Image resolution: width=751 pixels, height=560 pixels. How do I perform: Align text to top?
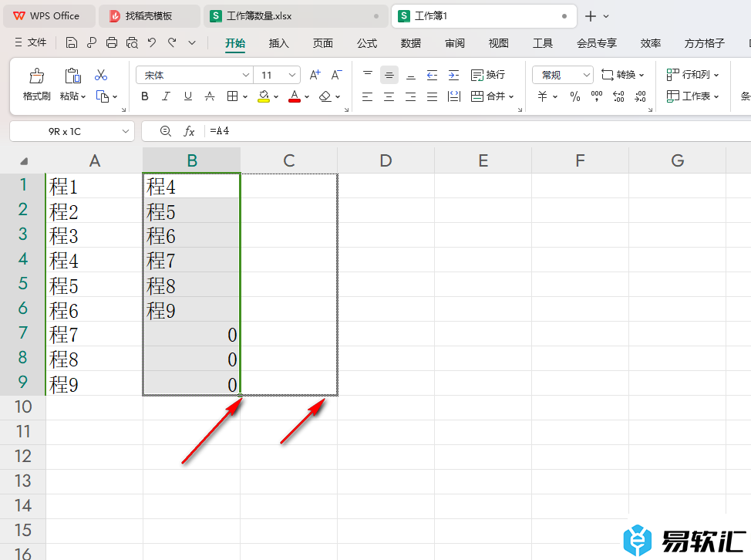pyautogui.click(x=367, y=75)
